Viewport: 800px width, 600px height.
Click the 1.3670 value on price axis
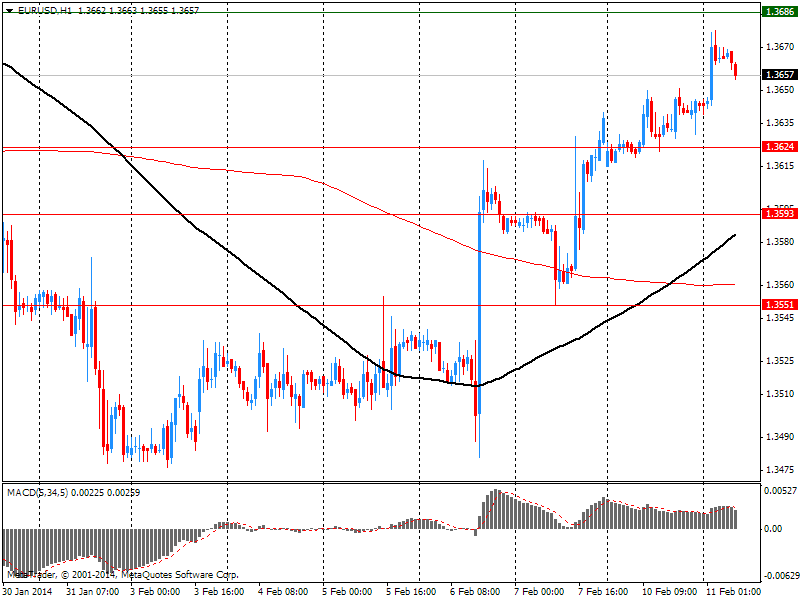click(780, 47)
